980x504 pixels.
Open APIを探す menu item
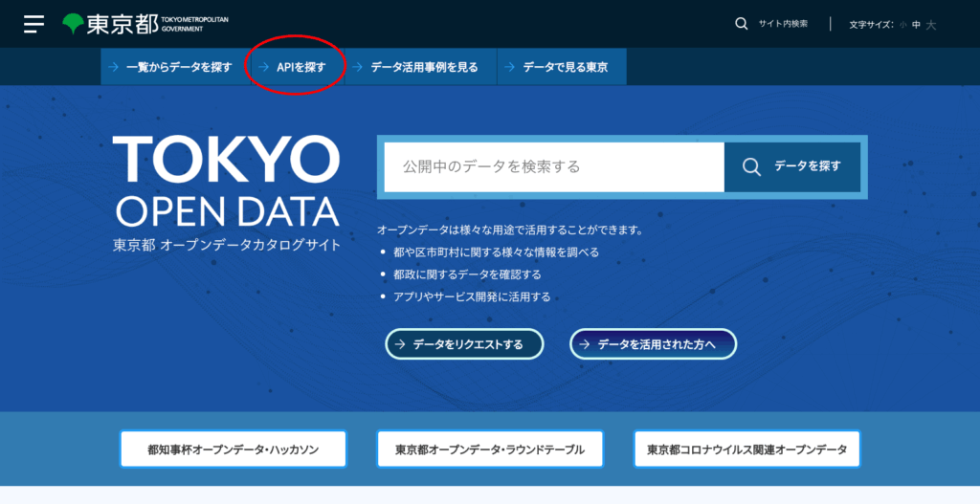298,67
